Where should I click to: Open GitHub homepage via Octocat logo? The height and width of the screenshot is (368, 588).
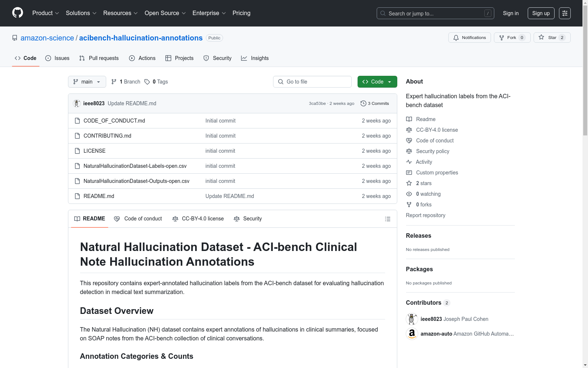tap(18, 13)
